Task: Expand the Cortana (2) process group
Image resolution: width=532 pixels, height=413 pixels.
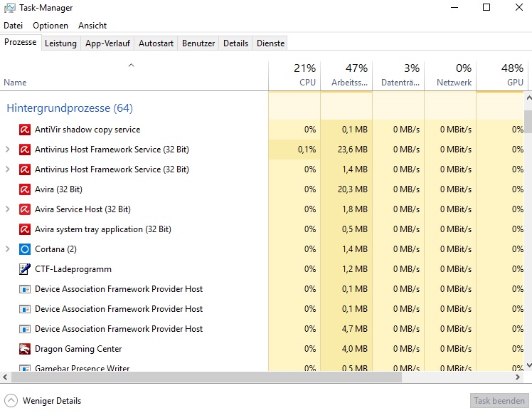Action: [x=7, y=249]
